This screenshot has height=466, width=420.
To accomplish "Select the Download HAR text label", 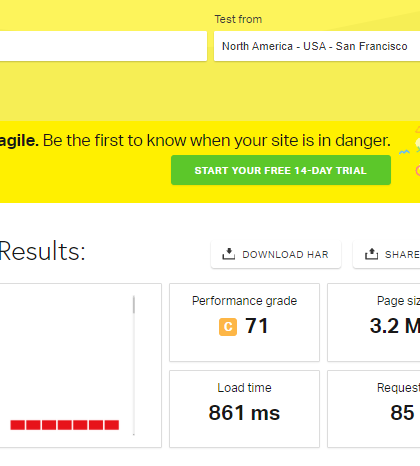I will (285, 255).
